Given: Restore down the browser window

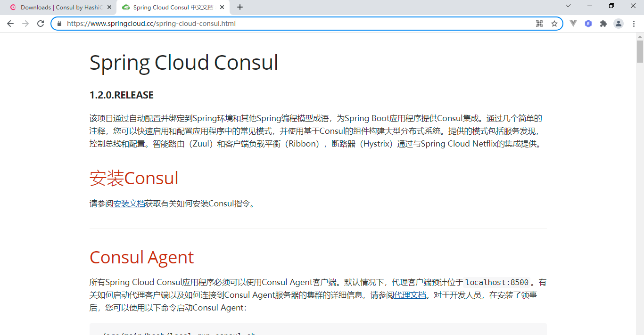Looking at the screenshot, I should (x=611, y=6).
